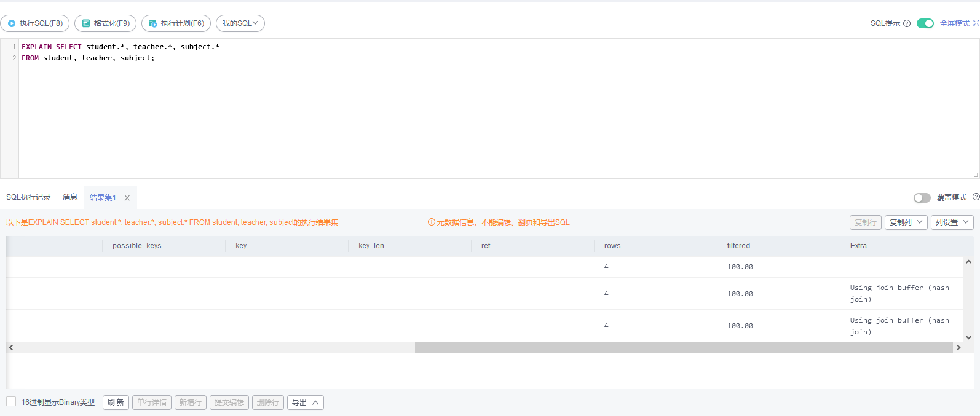Click the vertical scrollbar down arrow
Screen dimensions: 980x416
pyautogui.click(x=968, y=337)
